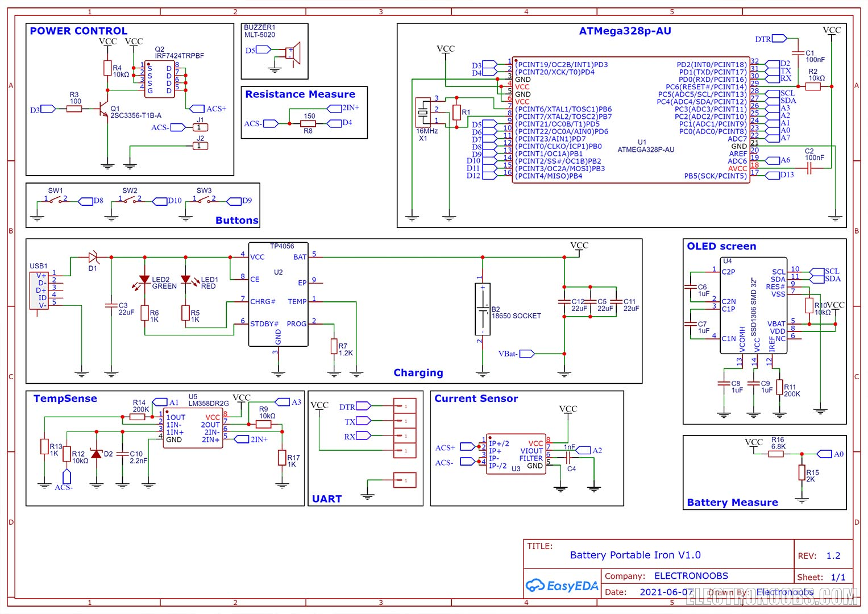This screenshot has height=614, width=868.
Task: Click the 2IN+ net flag in Resistance Measure
Action: [x=343, y=107]
